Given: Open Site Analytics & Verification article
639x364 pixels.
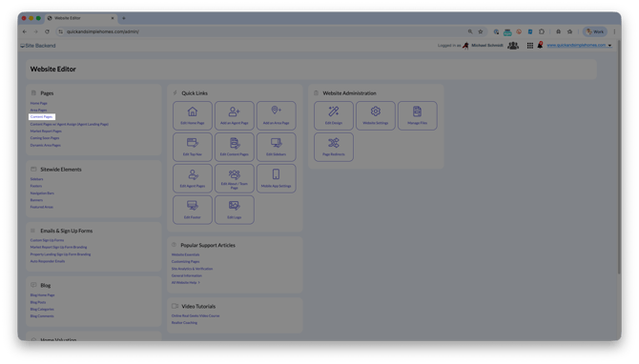Looking at the screenshot, I should [x=192, y=269].
